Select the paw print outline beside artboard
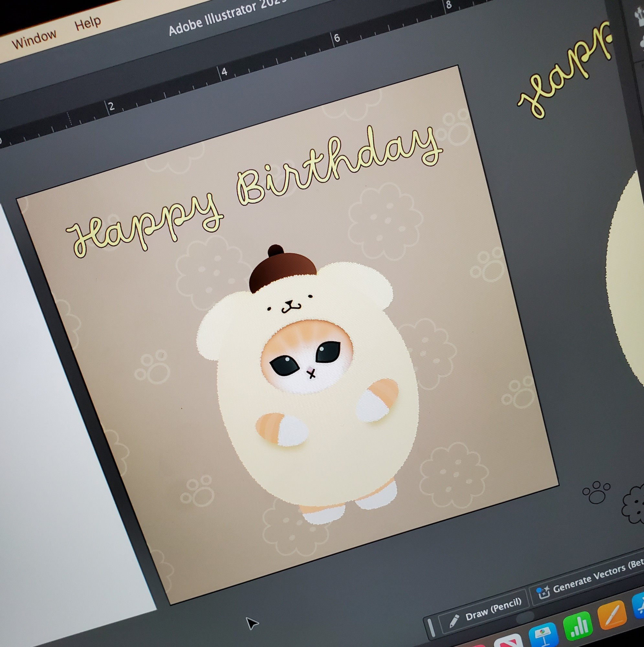644x647 pixels. (596, 492)
